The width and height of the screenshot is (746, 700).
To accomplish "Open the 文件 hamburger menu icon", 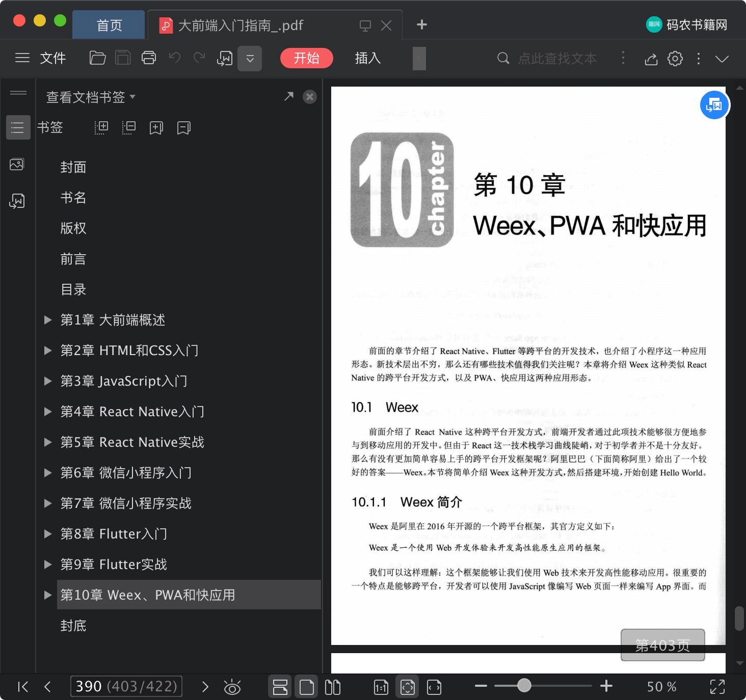I will tap(22, 58).
